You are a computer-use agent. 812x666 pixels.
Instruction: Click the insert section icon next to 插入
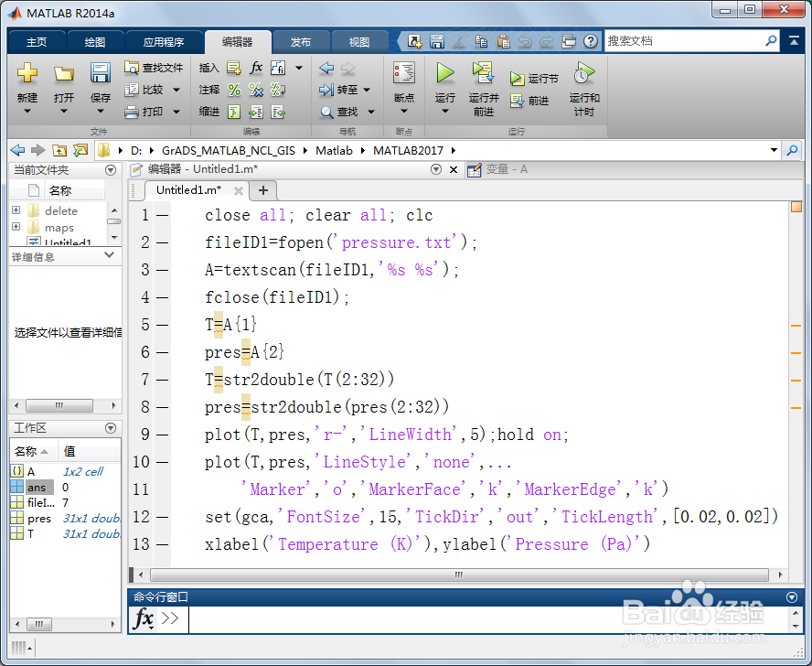(234, 68)
